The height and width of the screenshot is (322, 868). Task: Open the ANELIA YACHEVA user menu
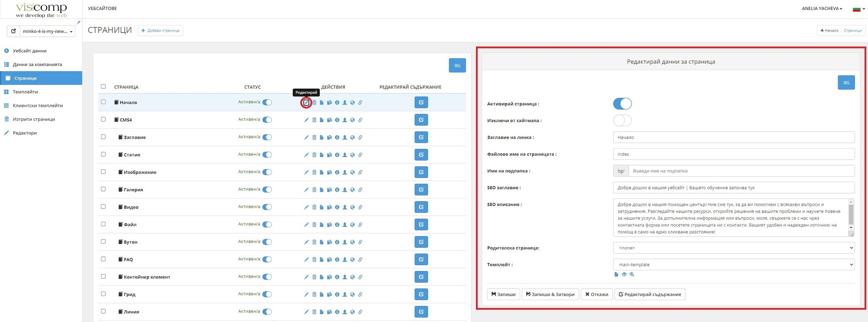[x=821, y=9]
